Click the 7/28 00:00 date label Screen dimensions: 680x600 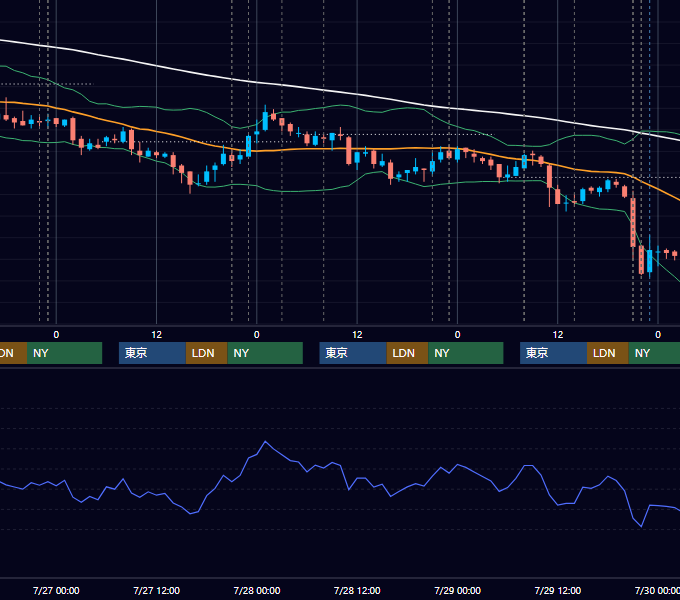coord(257,590)
